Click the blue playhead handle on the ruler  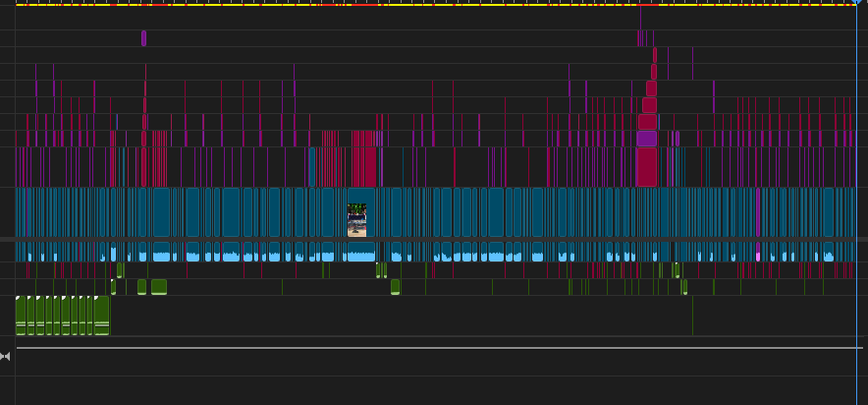pos(857,2)
